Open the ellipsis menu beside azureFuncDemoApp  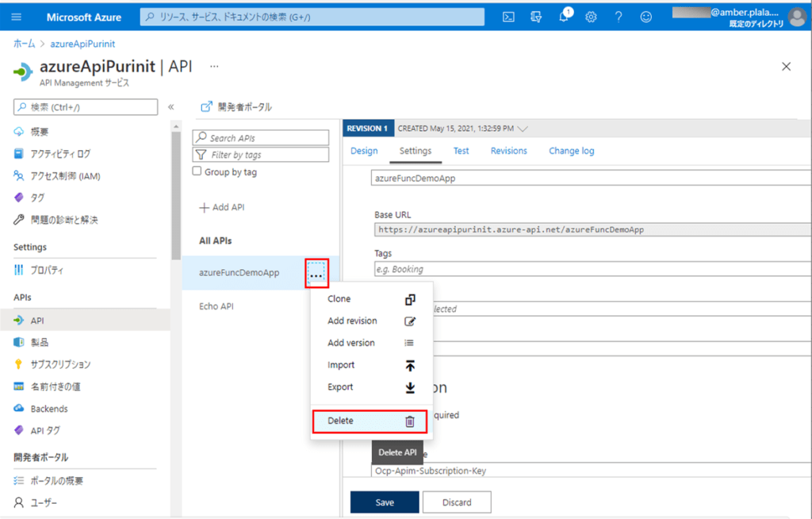click(316, 273)
